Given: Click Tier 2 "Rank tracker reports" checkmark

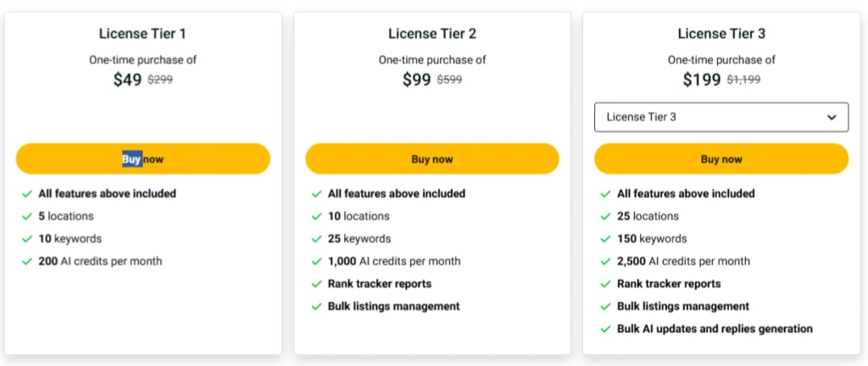Looking at the screenshot, I should pos(316,284).
